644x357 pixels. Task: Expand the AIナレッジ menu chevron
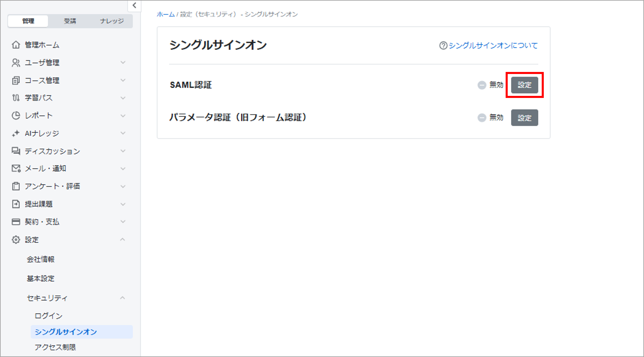123,133
